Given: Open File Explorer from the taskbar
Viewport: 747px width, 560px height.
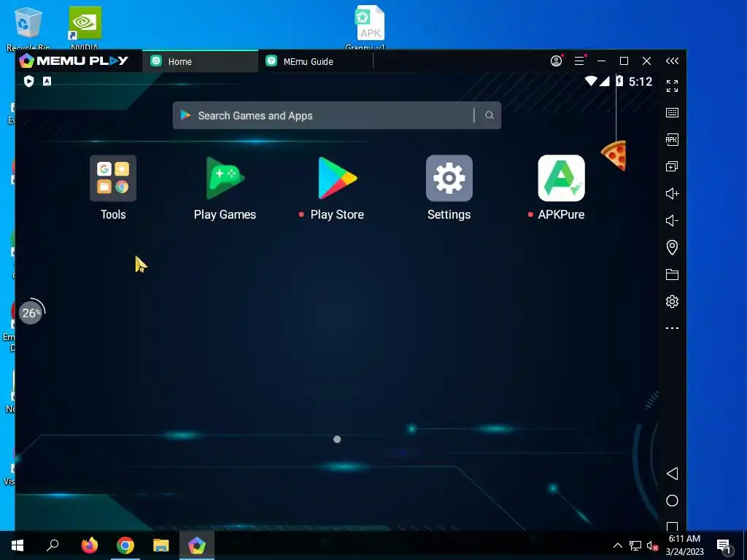Looking at the screenshot, I should pyautogui.click(x=161, y=545).
